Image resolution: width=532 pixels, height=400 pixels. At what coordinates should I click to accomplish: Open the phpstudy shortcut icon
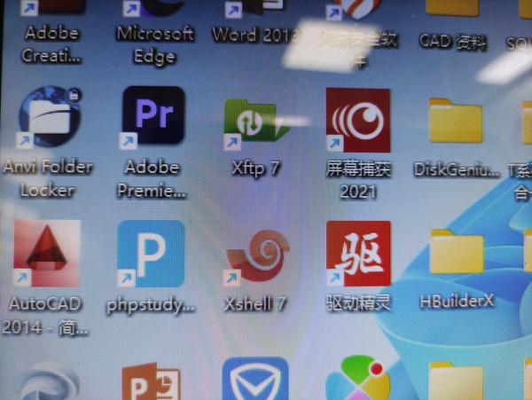coord(151,254)
